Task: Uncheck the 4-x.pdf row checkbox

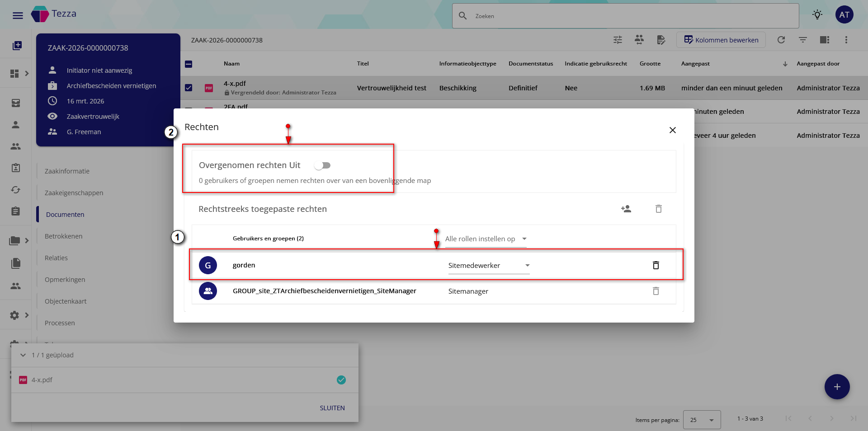Action: tap(189, 88)
